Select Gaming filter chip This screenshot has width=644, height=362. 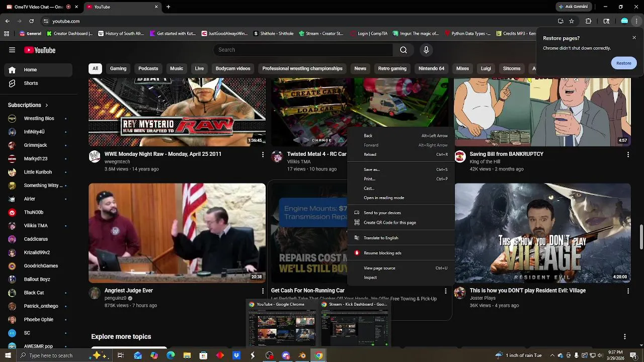point(118,69)
